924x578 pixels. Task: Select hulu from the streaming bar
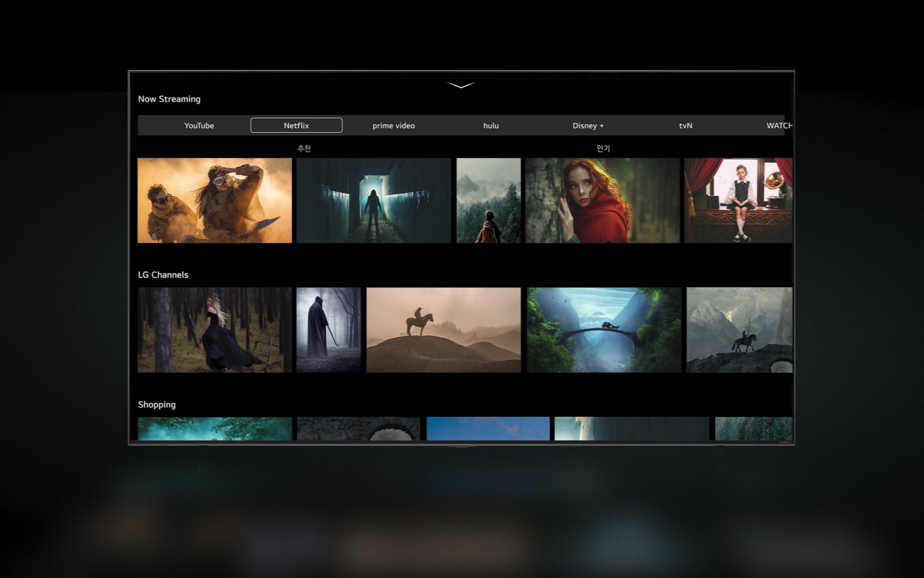(x=490, y=125)
